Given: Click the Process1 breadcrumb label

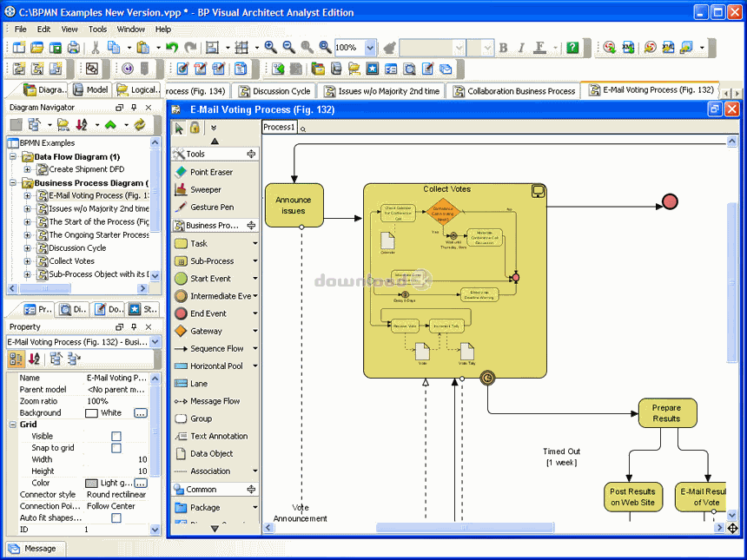Looking at the screenshot, I should tap(279, 127).
